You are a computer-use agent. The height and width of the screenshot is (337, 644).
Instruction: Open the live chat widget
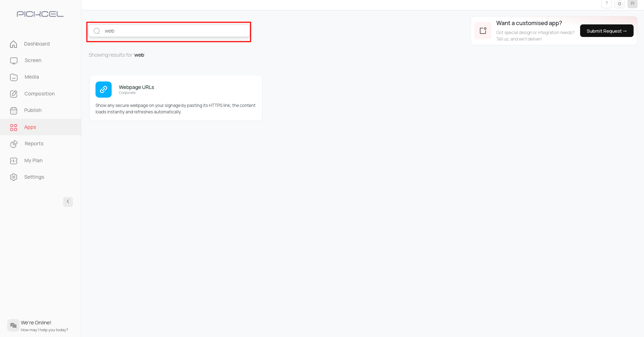(x=13, y=325)
